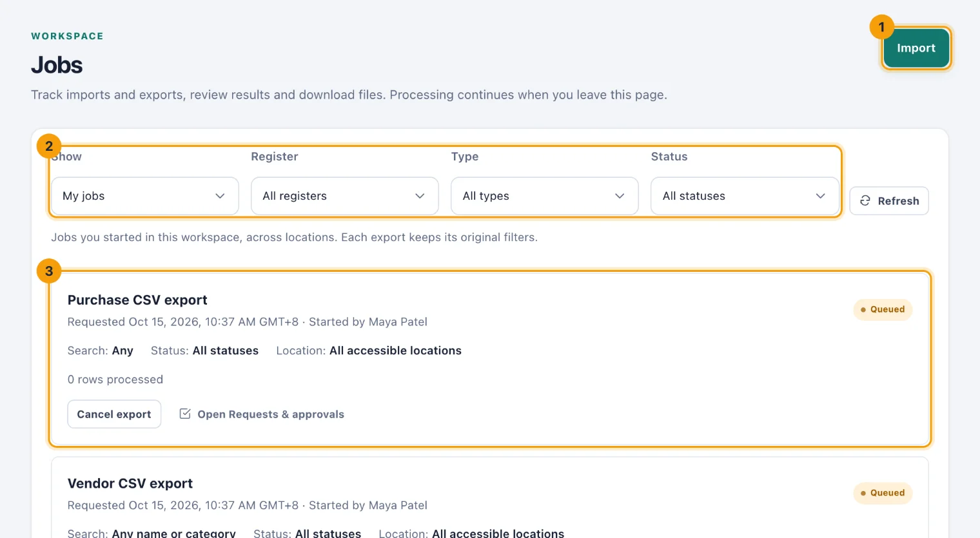980x538 pixels.
Task: Cancel the Purchase CSV export
Action: coord(114,414)
